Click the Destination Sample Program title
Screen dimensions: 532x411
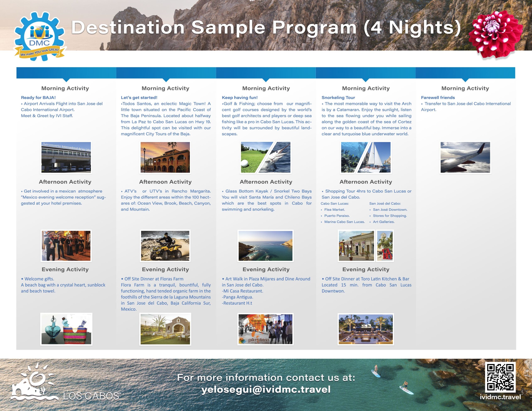[266, 27]
